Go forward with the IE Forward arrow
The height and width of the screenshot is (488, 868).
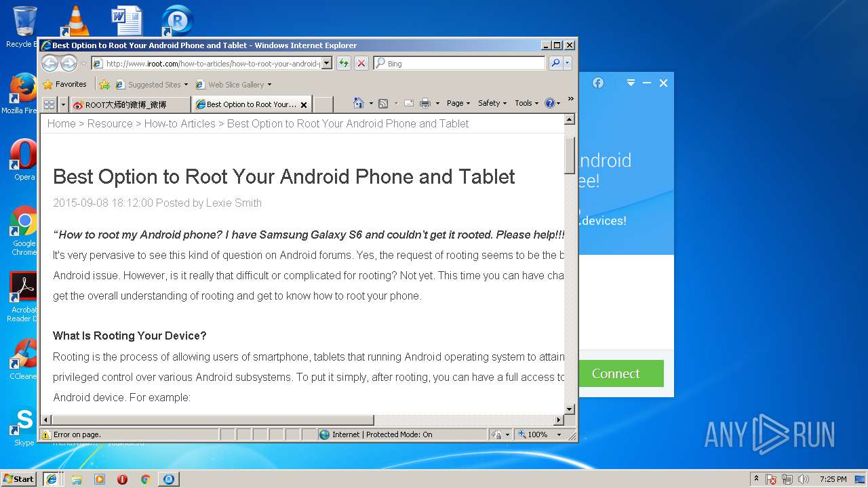[68, 63]
